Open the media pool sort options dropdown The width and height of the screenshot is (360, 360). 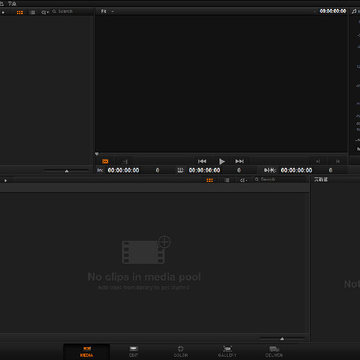coord(244,180)
